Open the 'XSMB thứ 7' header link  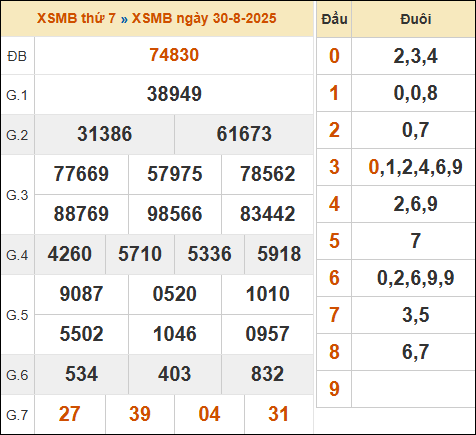pyautogui.click(x=76, y=18)
